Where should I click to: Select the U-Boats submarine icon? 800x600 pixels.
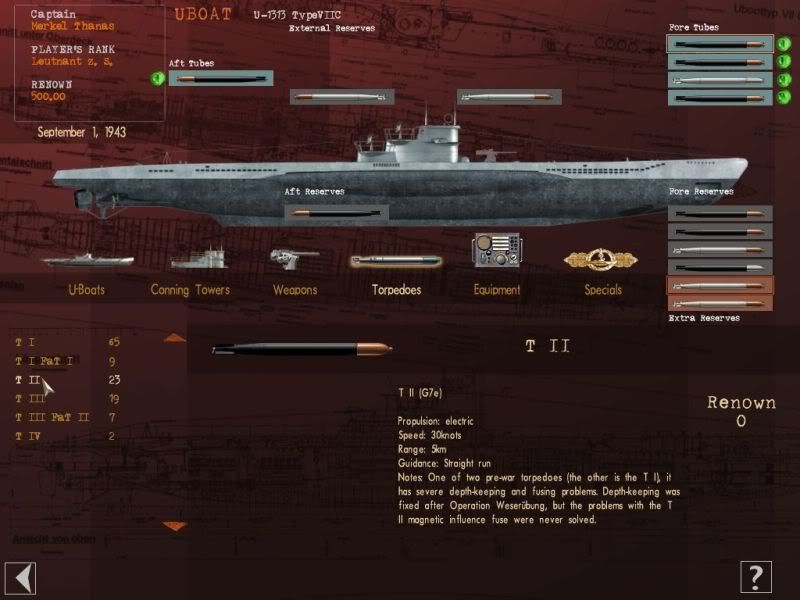click(x=87, y=261)
